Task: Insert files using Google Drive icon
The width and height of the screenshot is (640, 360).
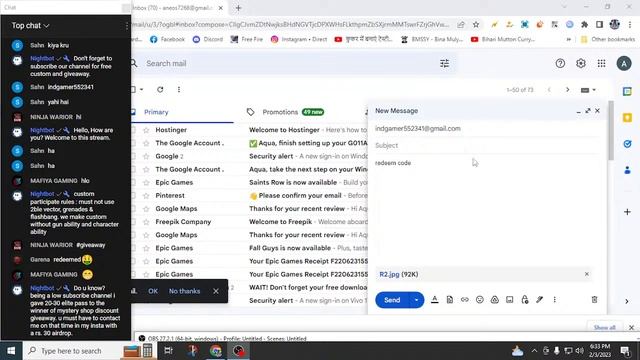Action: (495, 300)
